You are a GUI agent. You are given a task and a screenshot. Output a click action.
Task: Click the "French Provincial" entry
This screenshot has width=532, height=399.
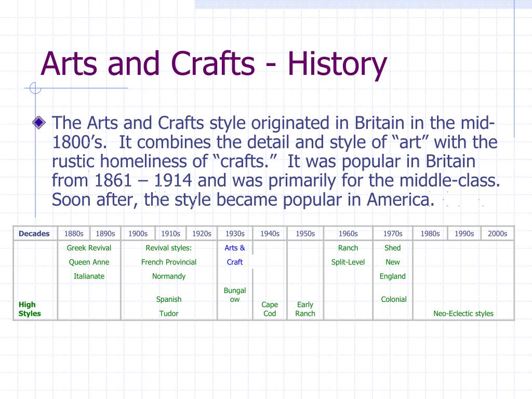pyautogui.click(x=169, y=262)
